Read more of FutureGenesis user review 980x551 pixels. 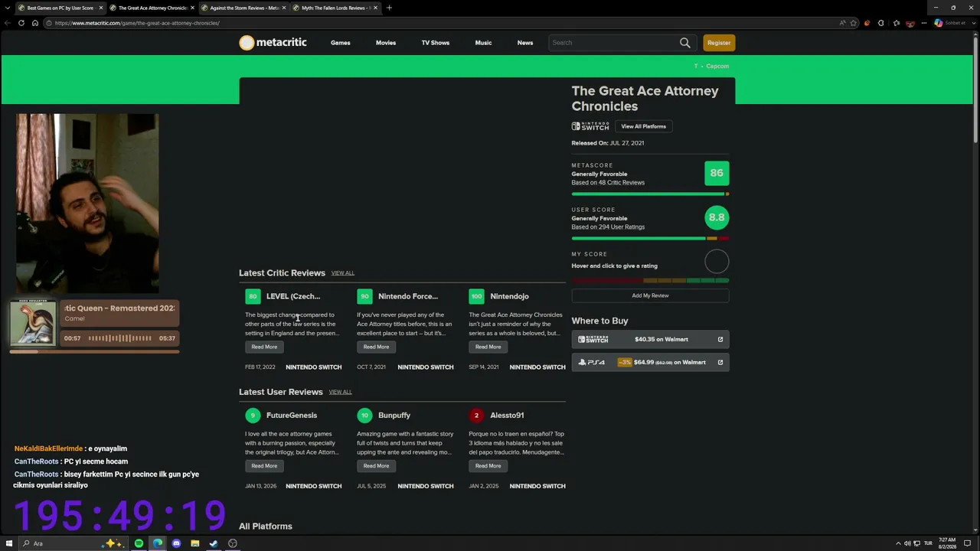(x=264, y=466)
